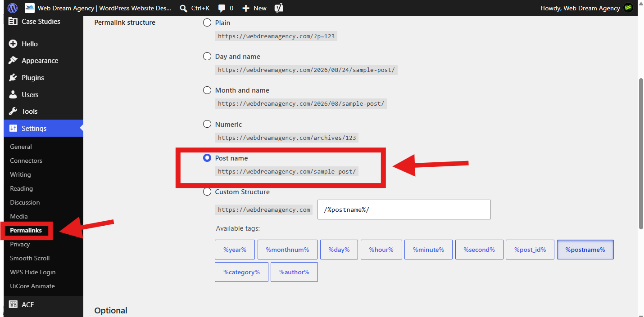Go to Discussion settings
Image resolution: width=644 pixels, height=317 pixels.
(x=25, y=202)
